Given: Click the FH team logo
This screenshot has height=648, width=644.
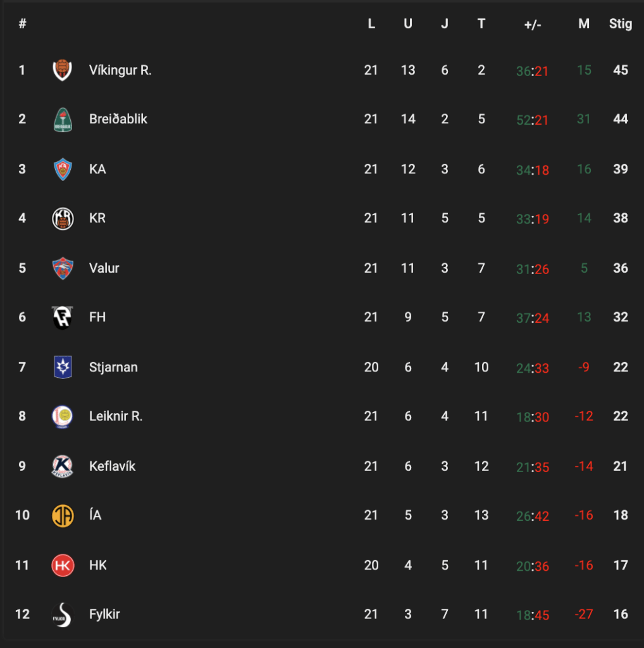Looking at the screenshot, I should 63,318.
